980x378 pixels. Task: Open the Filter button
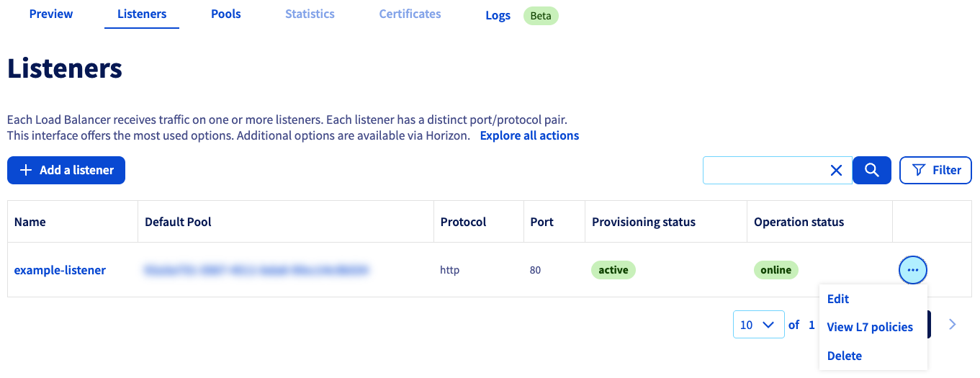(x=936, y=170)
